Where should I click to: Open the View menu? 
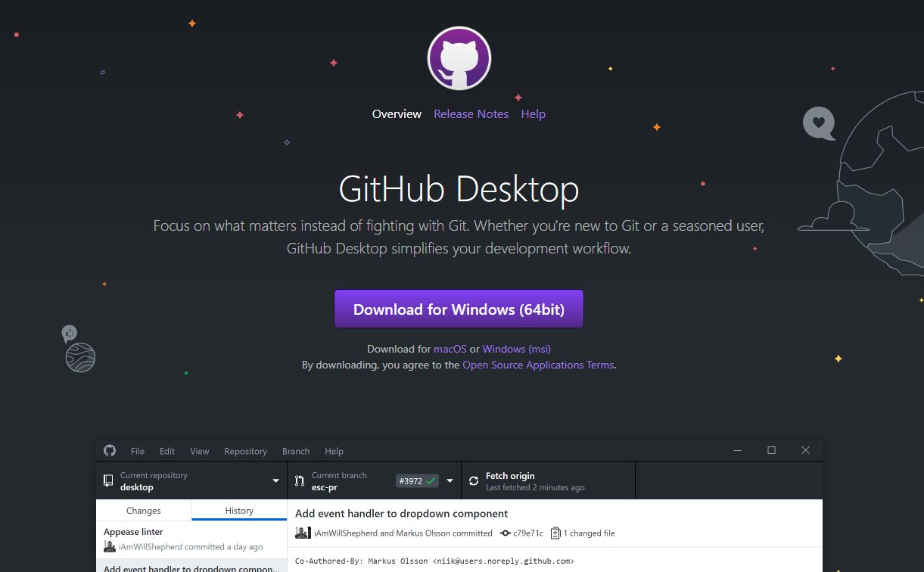[x=200, y=451]
